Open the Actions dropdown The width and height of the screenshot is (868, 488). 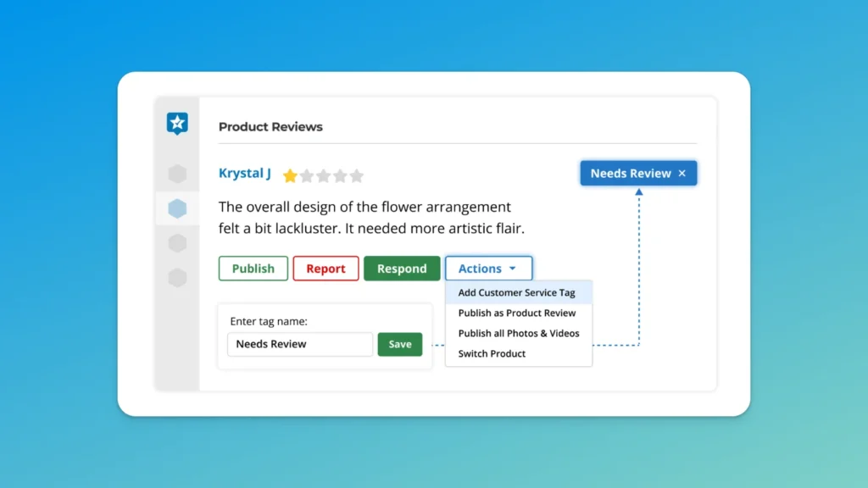click(x=488, y=268)
